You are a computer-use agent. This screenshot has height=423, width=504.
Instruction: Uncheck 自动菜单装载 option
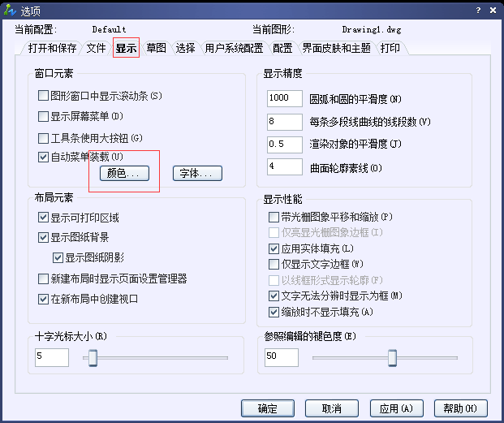[44, 157]
